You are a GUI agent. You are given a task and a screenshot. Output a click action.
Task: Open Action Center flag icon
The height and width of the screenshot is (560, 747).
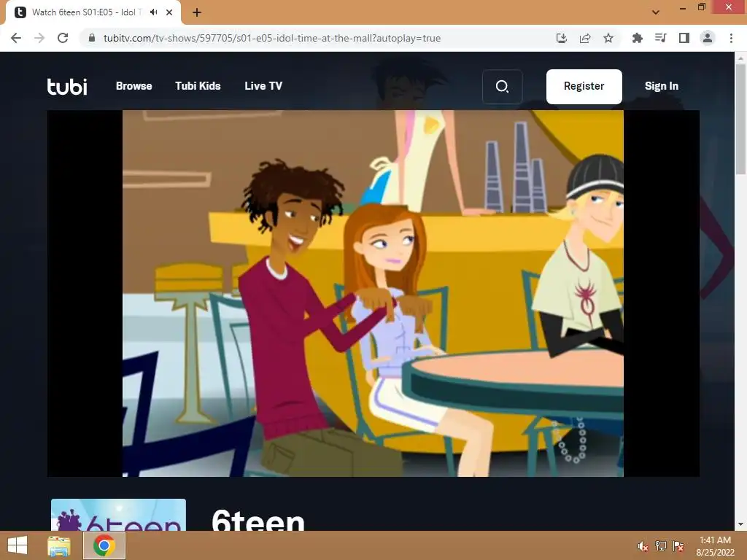click(678, 546)
